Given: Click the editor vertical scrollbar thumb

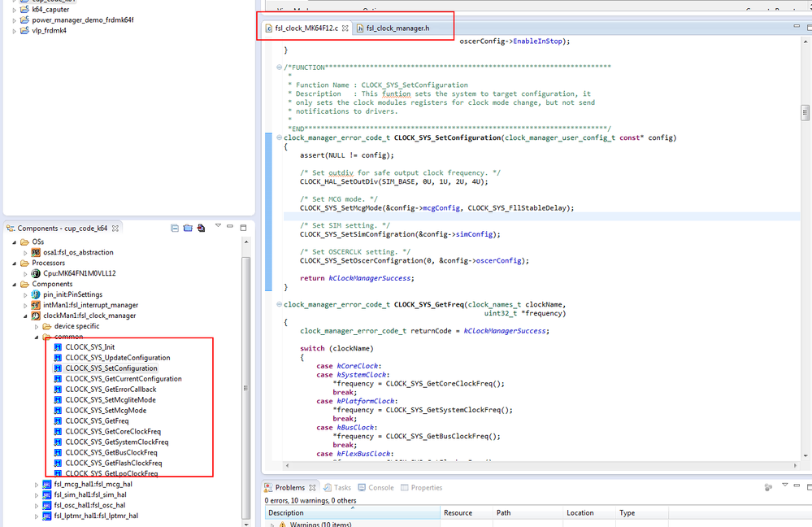Looking at the screenshot, I should click(x=805, y=112).
